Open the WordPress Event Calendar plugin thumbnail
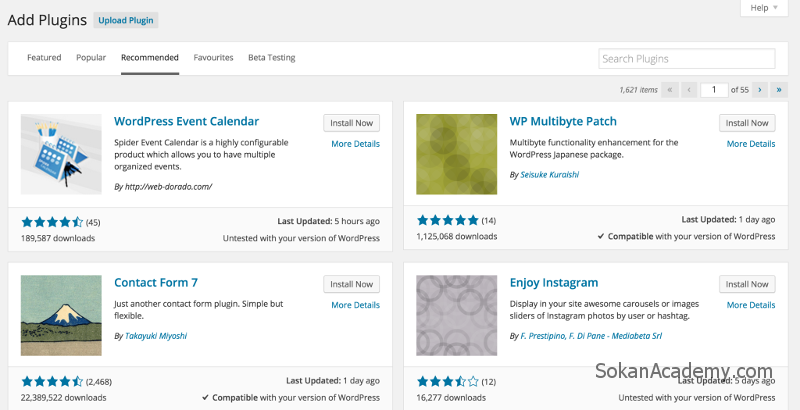Image resolution: width=800 pixels, height=410 pixels. [x=61, y=154]
